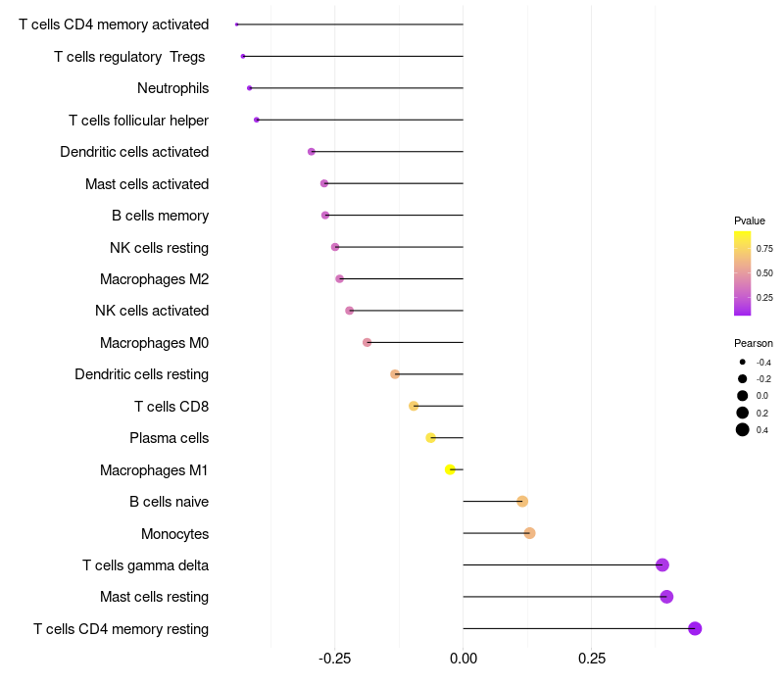784x686 pixels.
Task: Select the Plasma cells data point
Action: click(430, 438)
